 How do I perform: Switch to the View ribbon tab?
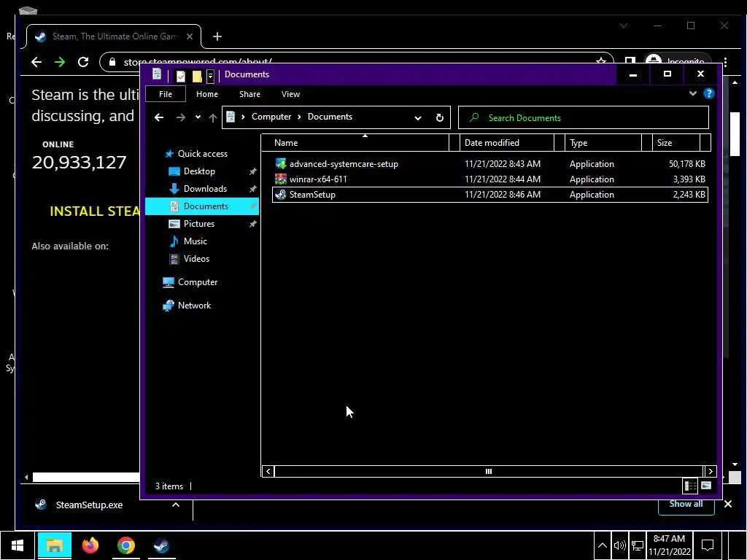click(290, 94)
